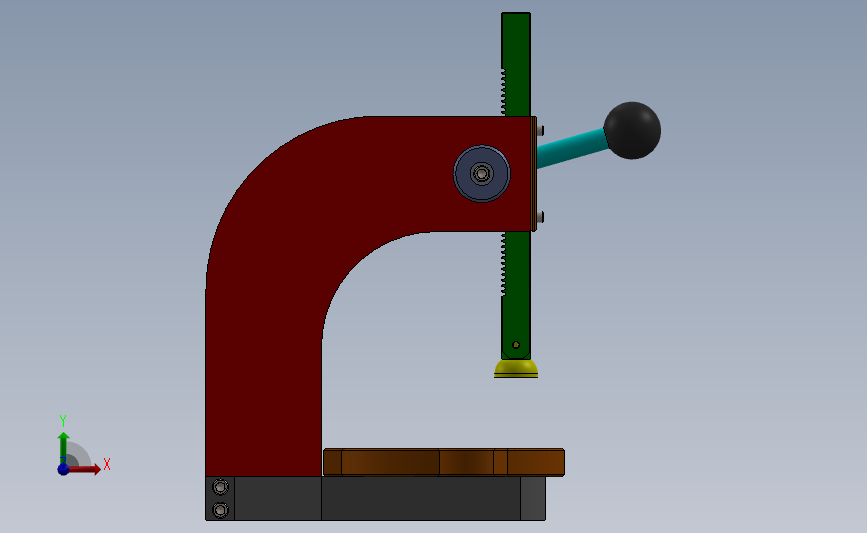Select the blue circular pinion cap
Screen dimensions: 867x533
tap(482, 174)
